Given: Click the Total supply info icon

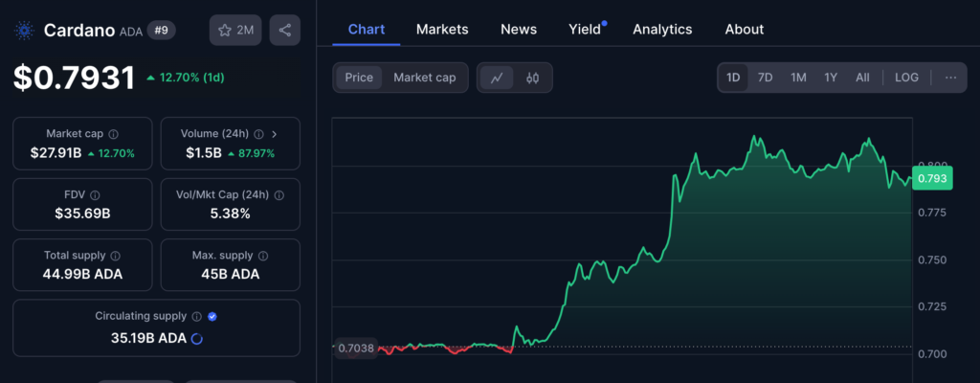Looking at the screenshot, I should coord(115,256).
